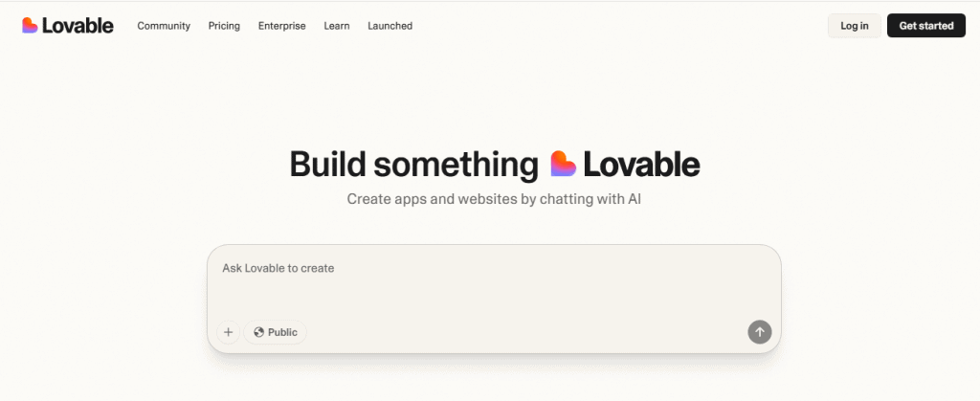Go to the Pricing page
The width and height of the screenshot is (980, 401).
click(224, 26)
